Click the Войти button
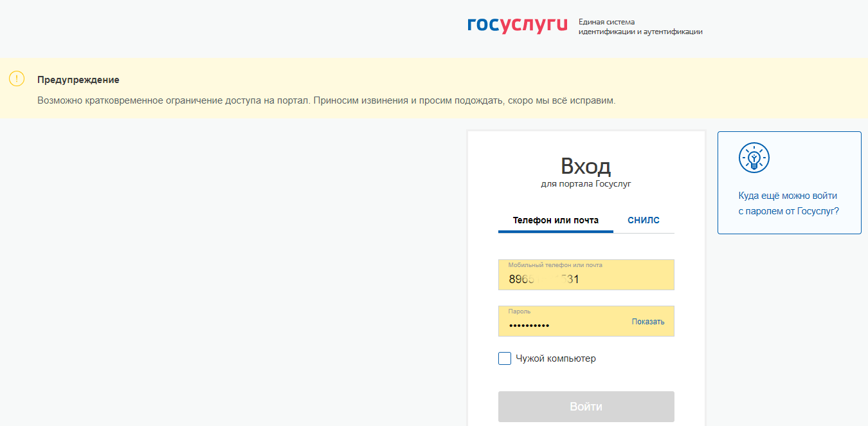868x426 pixels. point(586,407)
